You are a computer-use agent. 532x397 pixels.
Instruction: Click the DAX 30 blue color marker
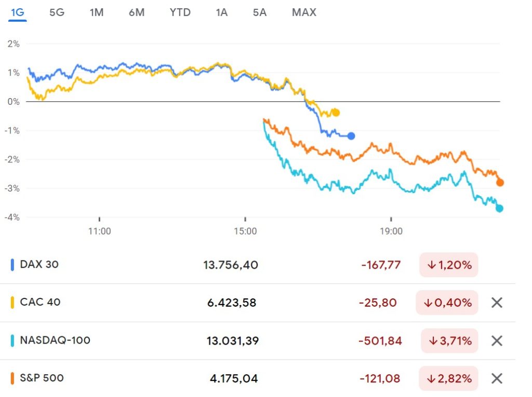[12, 265]
